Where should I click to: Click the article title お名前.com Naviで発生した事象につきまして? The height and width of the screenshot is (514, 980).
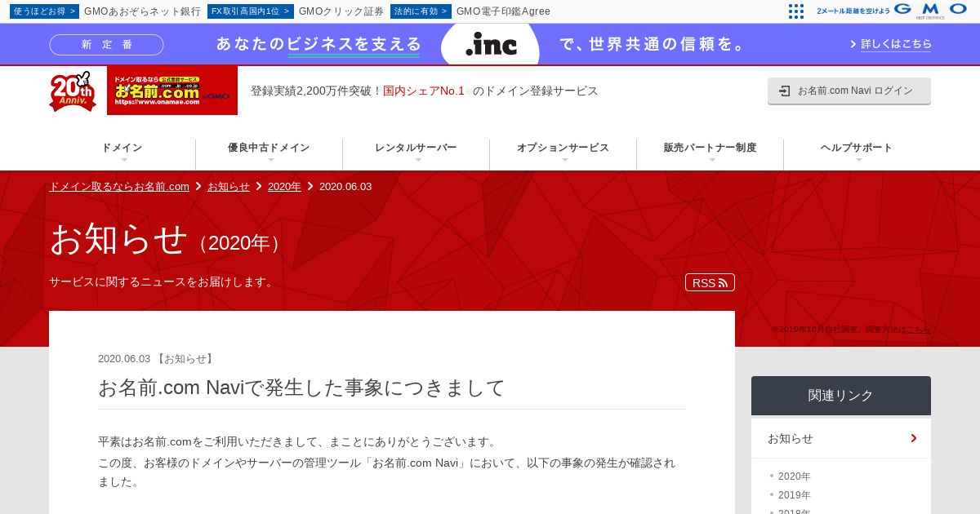pyautogui.click(x=301, y=388)
